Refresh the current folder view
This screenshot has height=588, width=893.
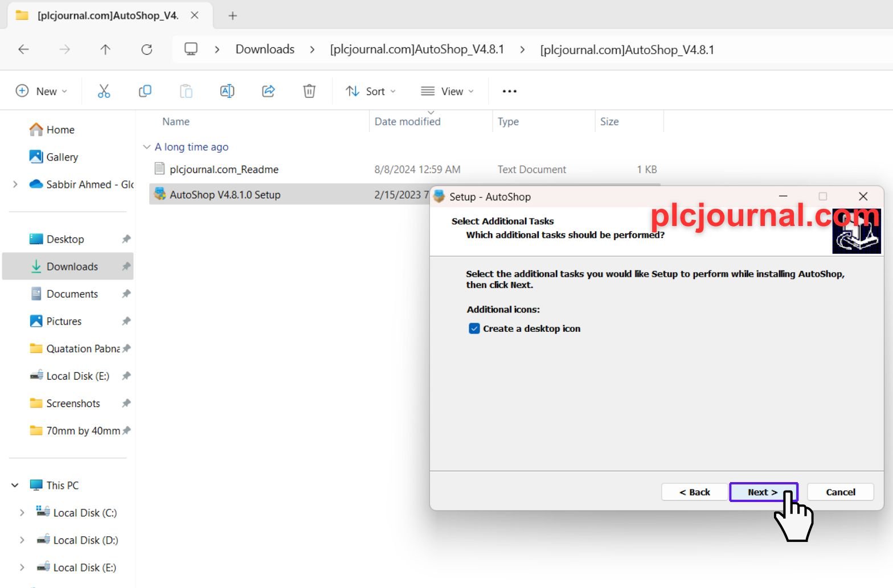tap(147, 50)
